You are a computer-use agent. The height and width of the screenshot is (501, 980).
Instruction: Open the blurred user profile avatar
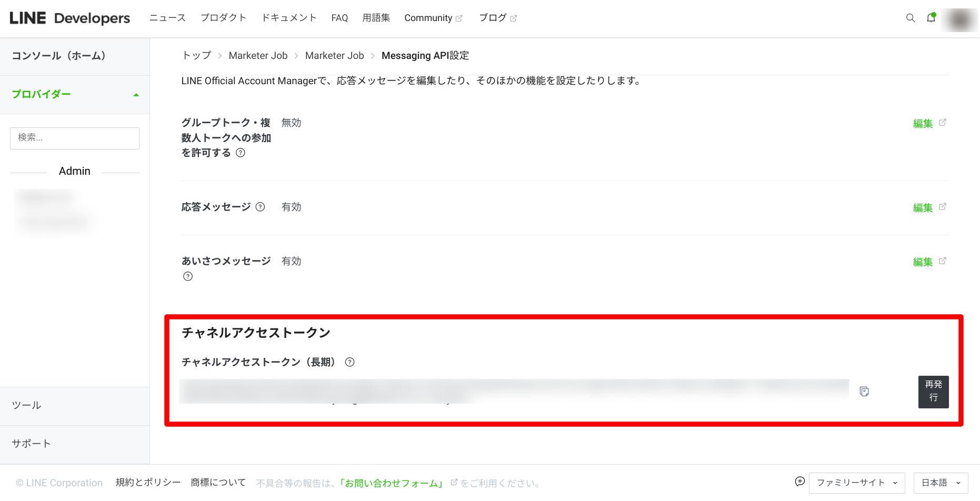[x=959, y=20]
